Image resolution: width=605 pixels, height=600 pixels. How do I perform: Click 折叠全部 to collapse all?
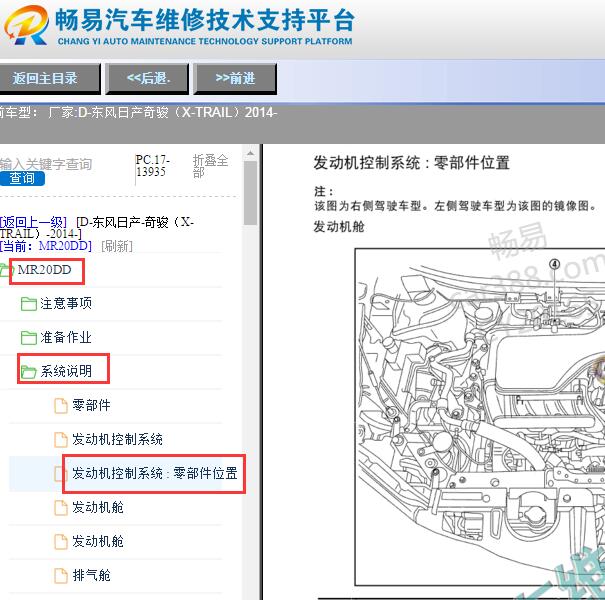[x=210, y=166]
